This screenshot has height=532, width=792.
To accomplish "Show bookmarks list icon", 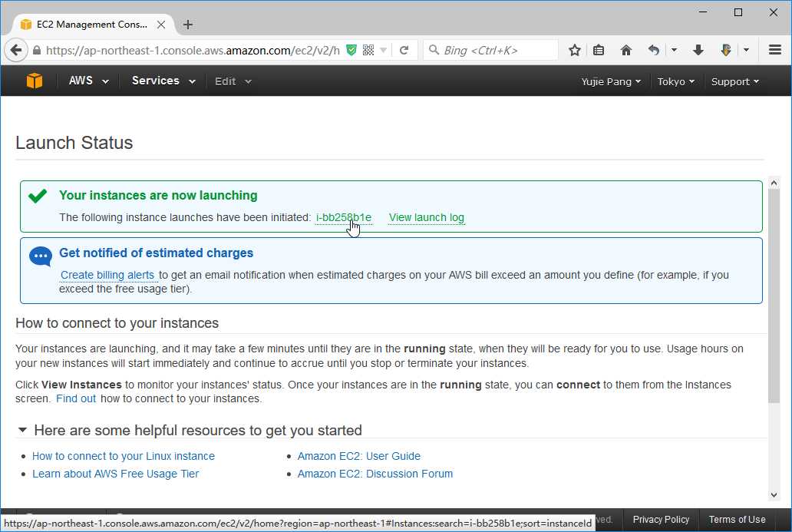I will [599, 50].
